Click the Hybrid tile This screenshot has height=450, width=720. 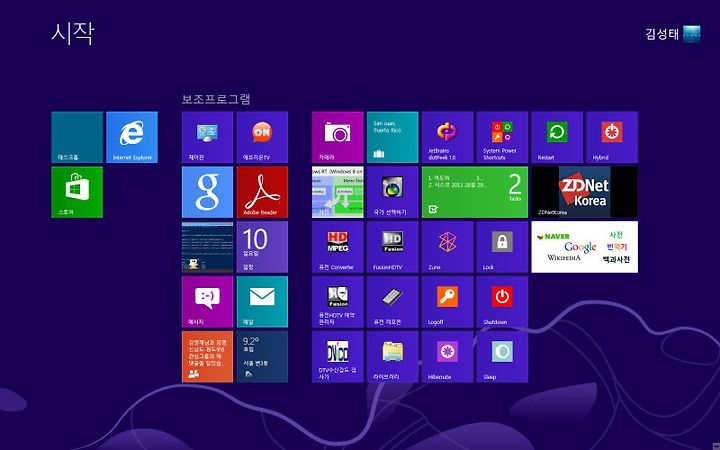tap(612, 137)
